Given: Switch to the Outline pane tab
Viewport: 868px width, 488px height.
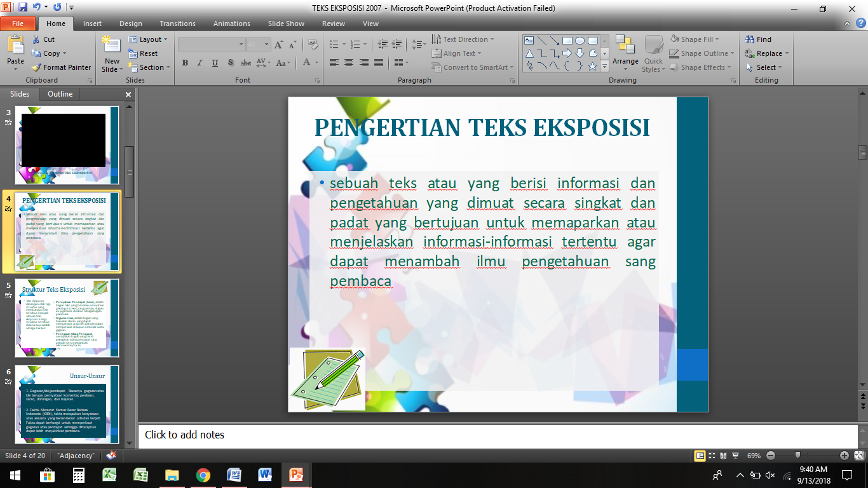Looking at the screenshot, I should coord(60,94).
